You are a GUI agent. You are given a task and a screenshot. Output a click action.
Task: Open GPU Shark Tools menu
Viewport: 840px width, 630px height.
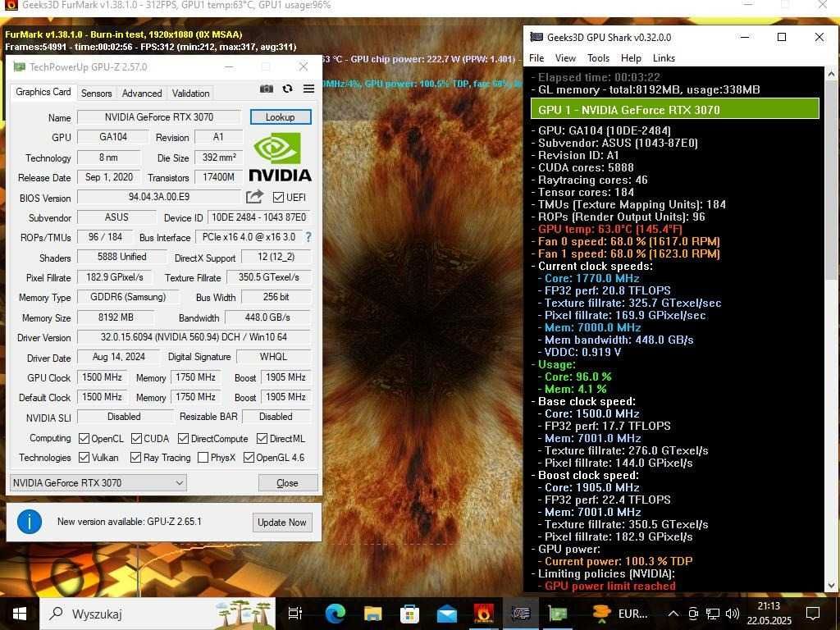598,58
